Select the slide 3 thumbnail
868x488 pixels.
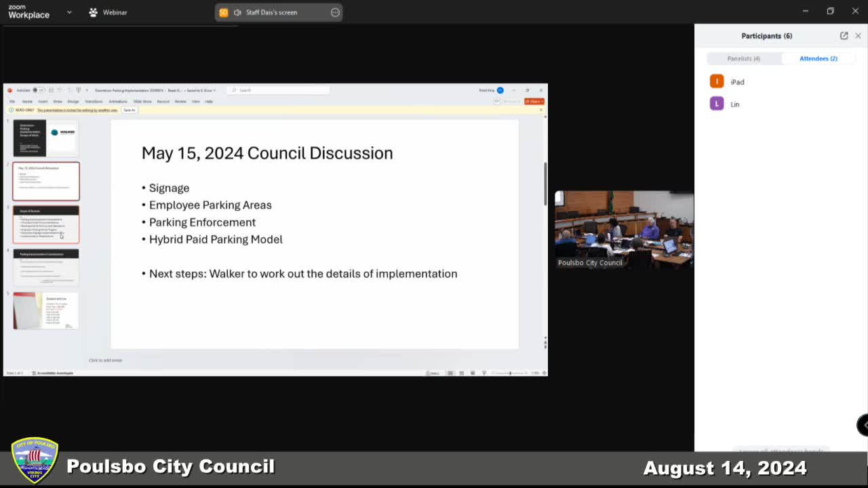pos(45,224)
